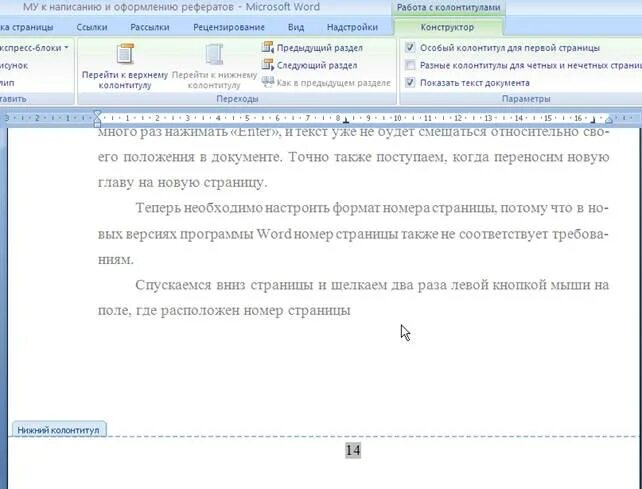Switch to the Рецензирование tab
Image resolution: width=642 pixels, height=489 pixels.
point(229,27)
